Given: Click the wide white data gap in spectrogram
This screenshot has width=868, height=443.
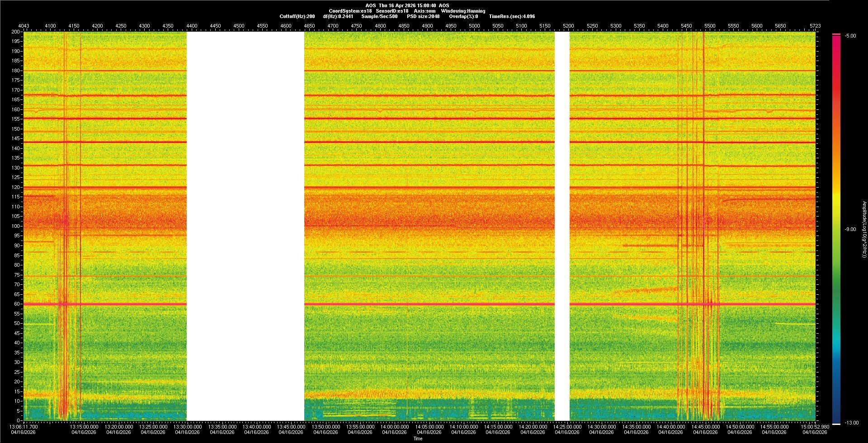Looking at the screenshot, I should pyautogui.click(x=245, y=226).
